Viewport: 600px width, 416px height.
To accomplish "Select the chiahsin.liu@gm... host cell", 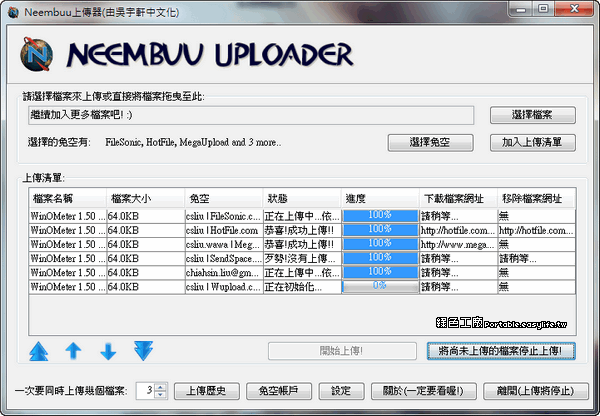I will point(224,273).
